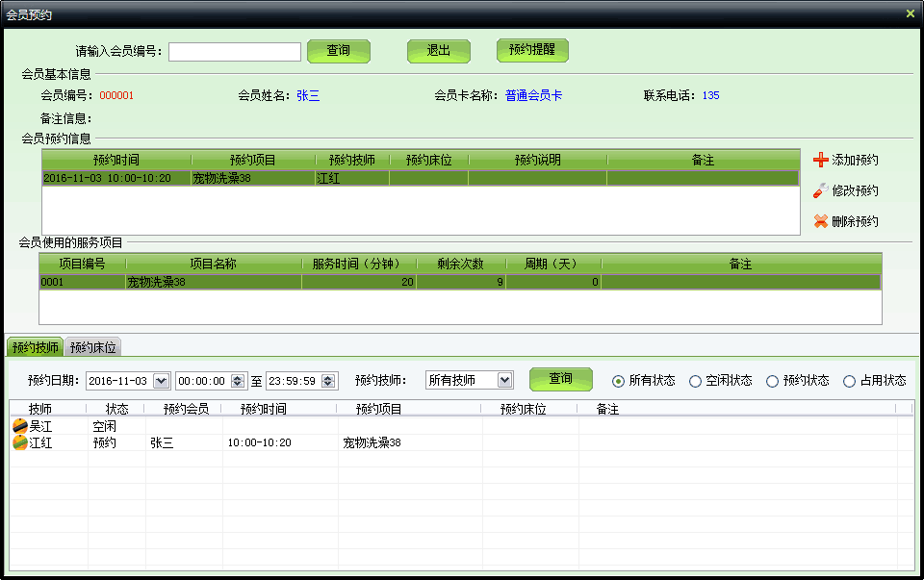This screenshot has height=580, width=924.
Task: Select the 空闲状态 radio button
Action: [695, 381]
